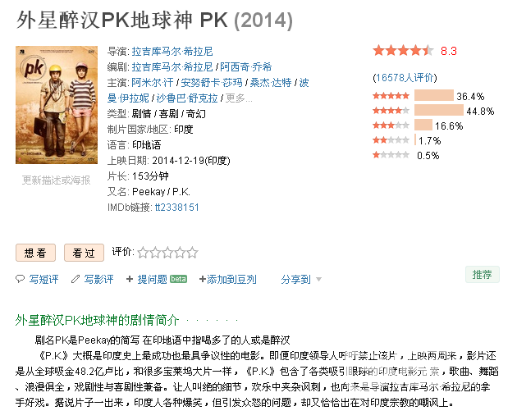Expand cast list via 更多...

tap(239, 98)
